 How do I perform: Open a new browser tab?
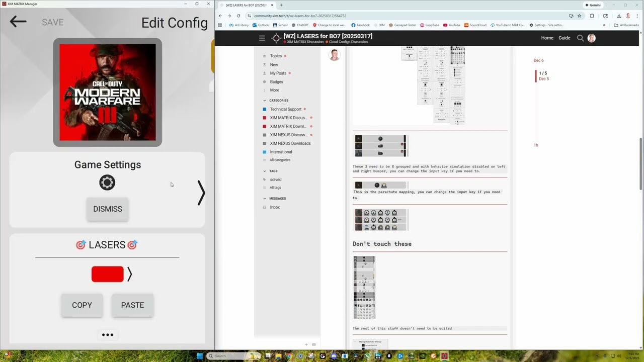coord(281,5)
